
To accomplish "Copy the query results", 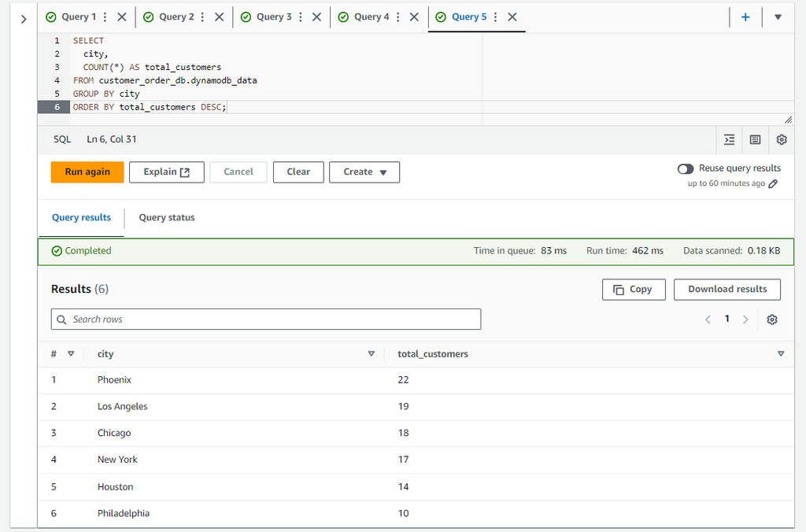I will 633,290.
